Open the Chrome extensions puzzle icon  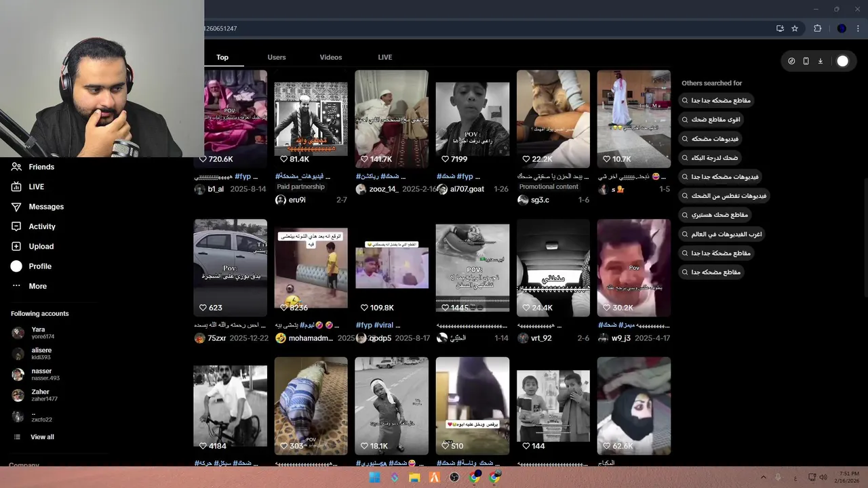point(817,28)
